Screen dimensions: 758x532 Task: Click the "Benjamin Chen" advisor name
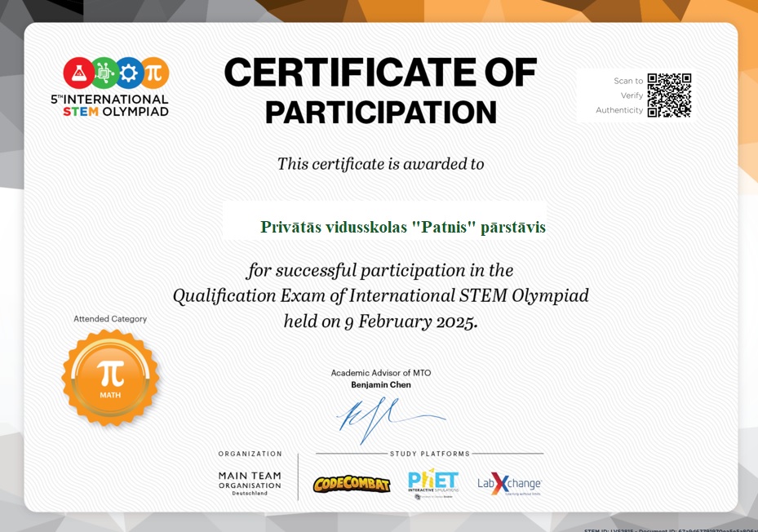coord(381,384)
